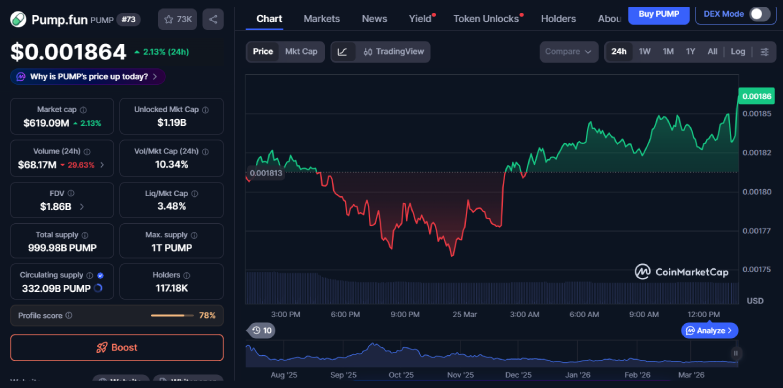Click the 117.18K holders value
Screen dimensions: 783x388
click(171, 288)
